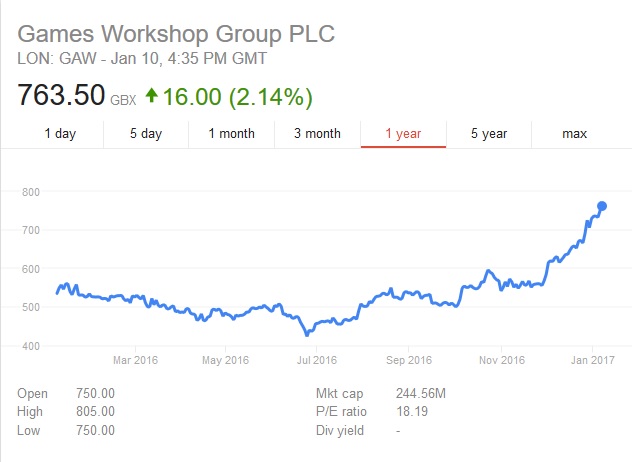Viewport: 632px width, 462px height.
Task: Click the P/E ratio value 18.19
Action: point(412,412)
